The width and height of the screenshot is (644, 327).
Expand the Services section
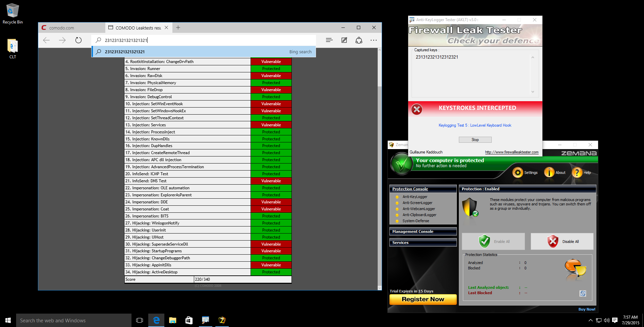[x=423, y=243]
